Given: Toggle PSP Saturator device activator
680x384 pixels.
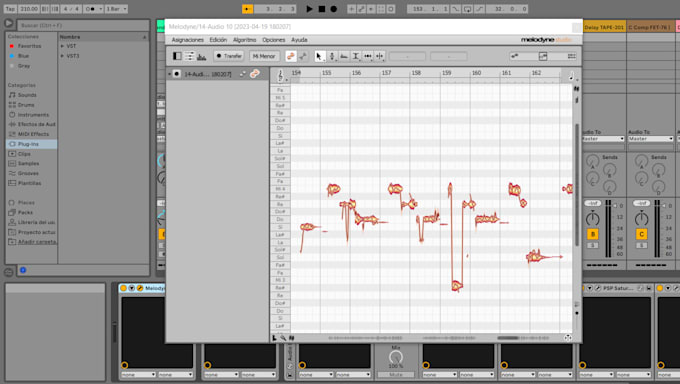Looking at the screenshot, I should [x=582, y=288].
